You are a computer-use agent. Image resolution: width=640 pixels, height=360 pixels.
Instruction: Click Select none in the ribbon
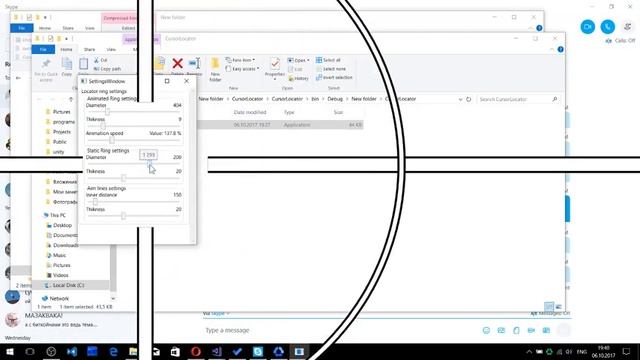tap(331, 69)
